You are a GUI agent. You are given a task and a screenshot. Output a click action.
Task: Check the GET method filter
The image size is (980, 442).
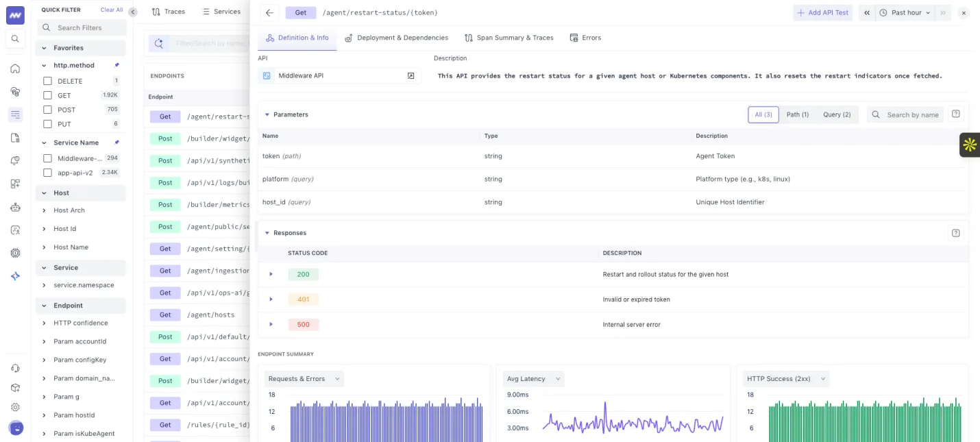(47, 95)
